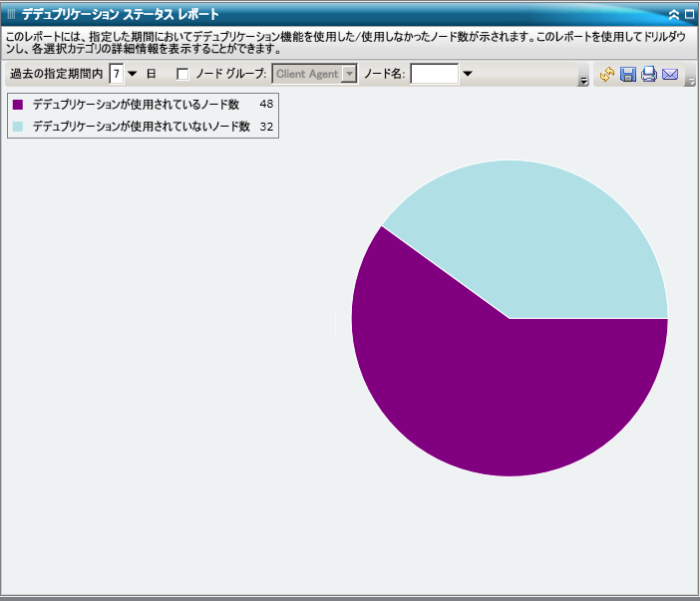The height and width of the screenshot is (601, 700).
Task: Open the past days dropdown arrow
Action: [133, 74]
